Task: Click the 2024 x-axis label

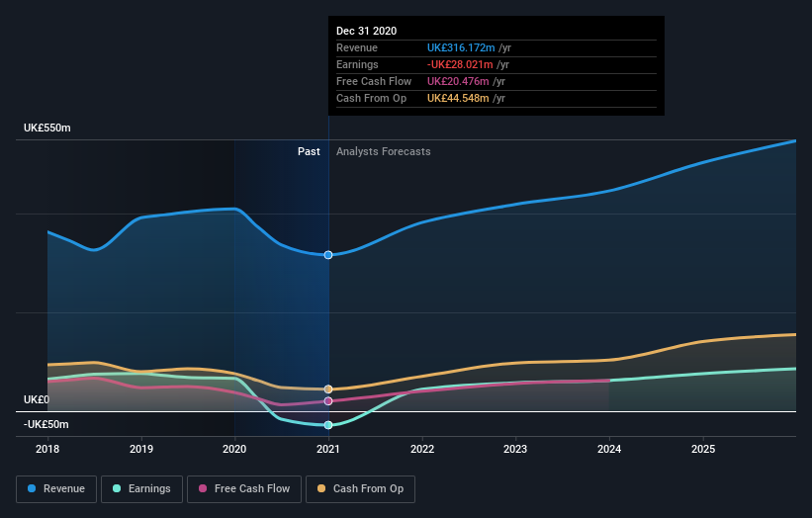Action: click(x=609, y=449)
